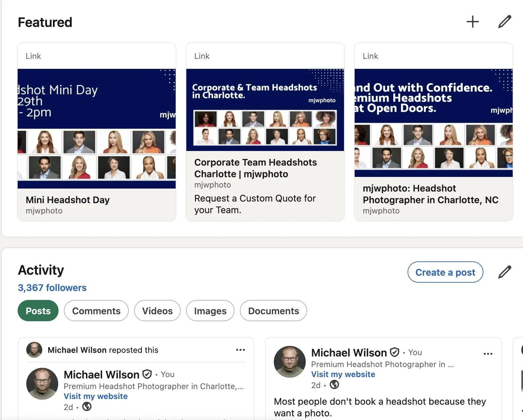This screenshot has width=523, height=420.
Task: Click the Featured section heading
Action: click(x=45, y=22)
